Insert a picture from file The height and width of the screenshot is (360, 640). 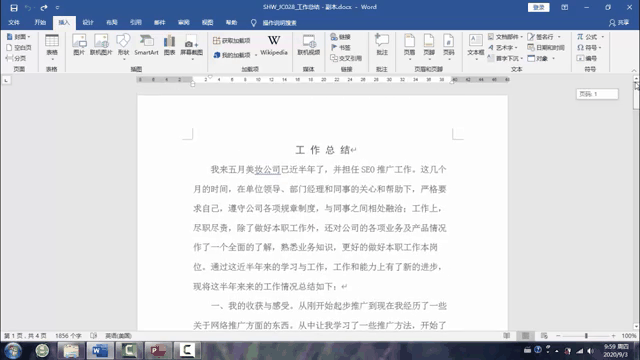tap(79, 45)
